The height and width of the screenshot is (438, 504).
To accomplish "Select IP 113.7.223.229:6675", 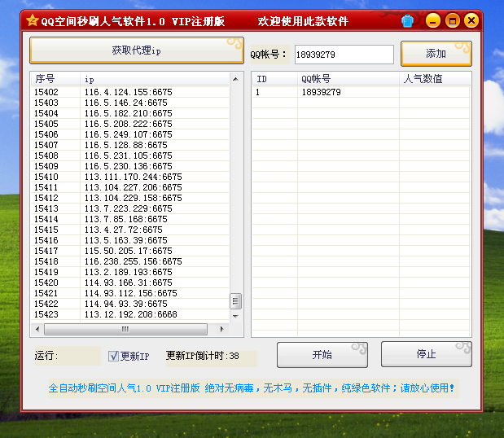I will pyautogui.click(x=129, y=209).
